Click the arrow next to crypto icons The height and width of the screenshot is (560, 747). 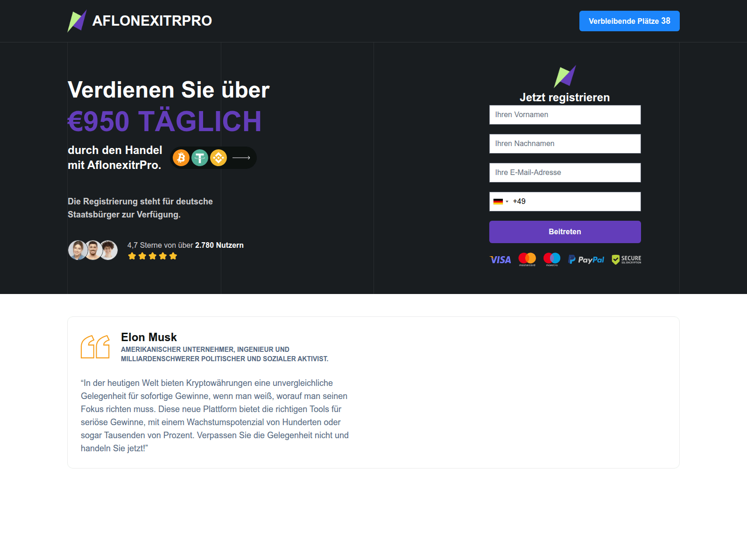click(x=241, y=158)
